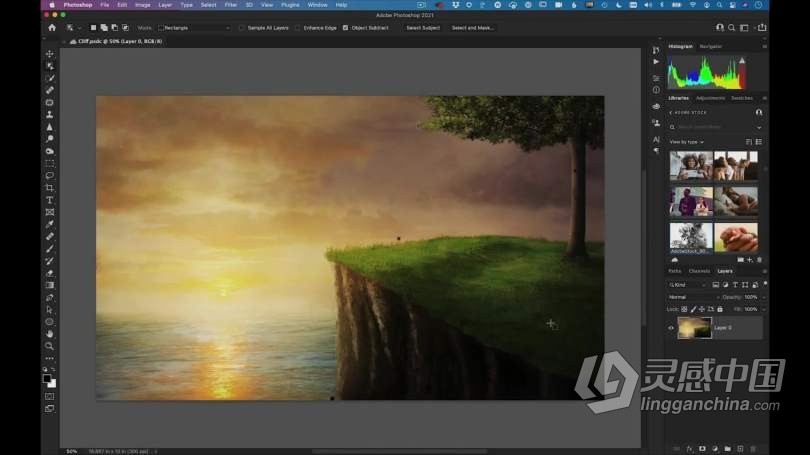Select the Eraser tool
Image resolution: width=810 pixels, height=455 pixels.
click(50, 273)
